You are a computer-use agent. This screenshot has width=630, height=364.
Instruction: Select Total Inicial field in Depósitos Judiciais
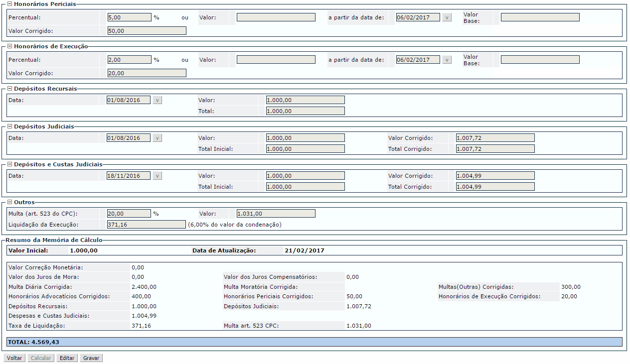(306, 149)
